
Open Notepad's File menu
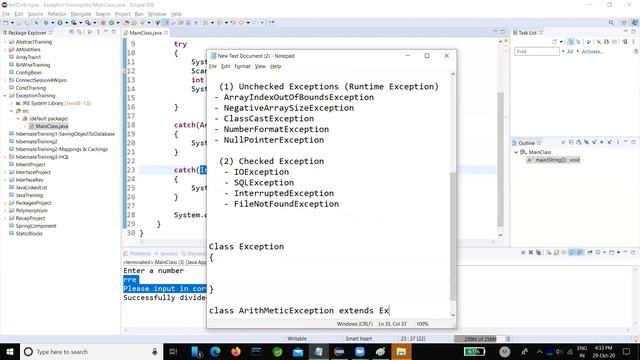click(213, 66)
